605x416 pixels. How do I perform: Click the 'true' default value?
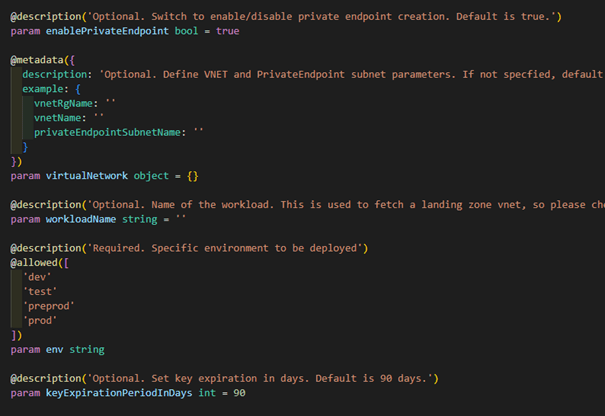click(229, 31)
